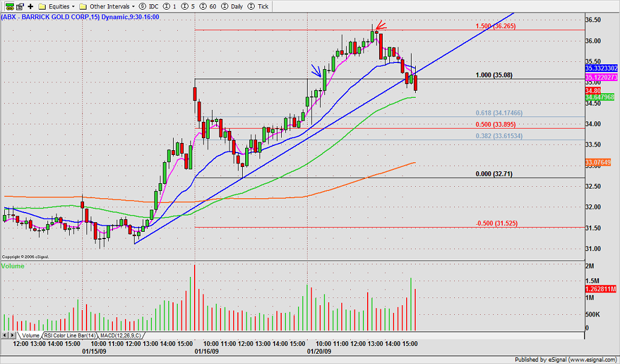Viewport: 620px width, 364px height.
Task: Click the 01/16/09 date label
Action: 207,351
